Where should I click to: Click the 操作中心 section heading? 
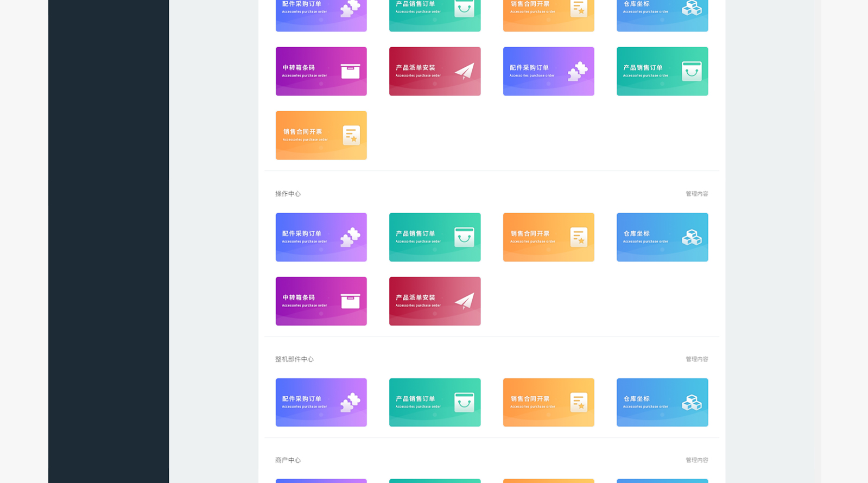pyautogui.click(x=288, y=194)
